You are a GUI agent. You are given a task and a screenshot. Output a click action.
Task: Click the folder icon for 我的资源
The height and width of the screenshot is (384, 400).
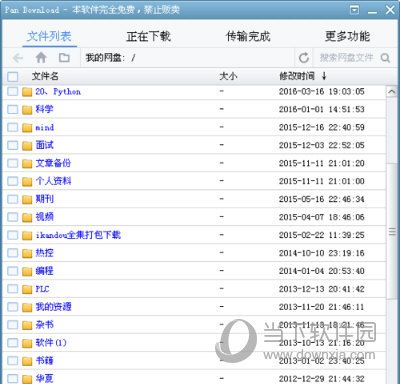(x=27, y=308)
